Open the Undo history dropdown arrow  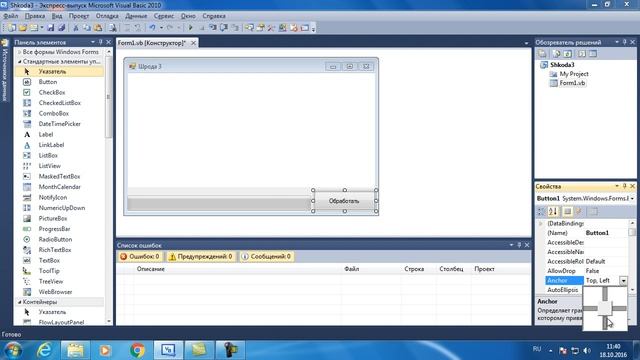(x=161, y=28)
